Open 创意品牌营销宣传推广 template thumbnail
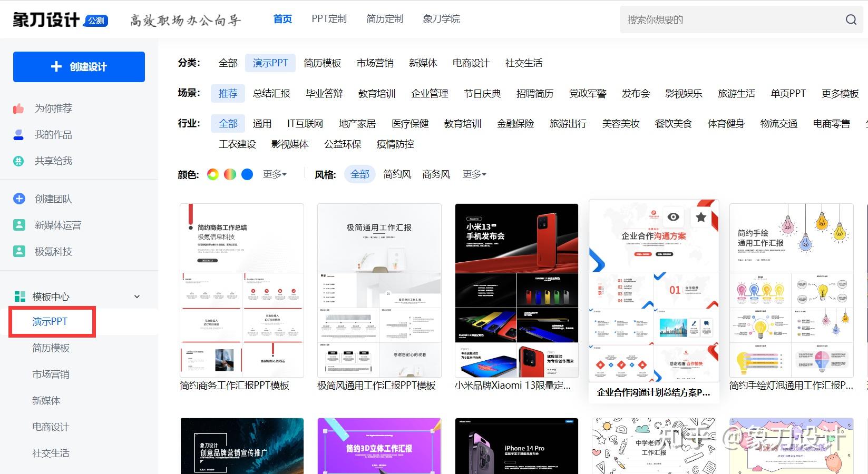 (242, 446)
